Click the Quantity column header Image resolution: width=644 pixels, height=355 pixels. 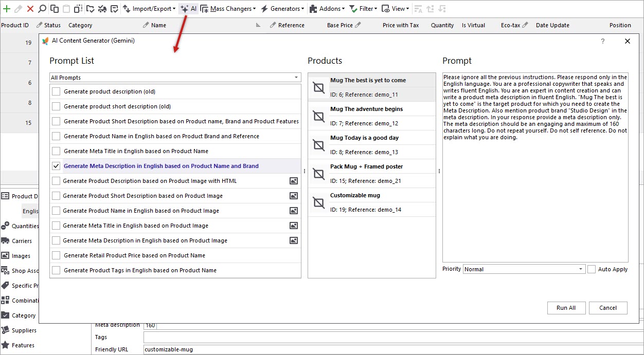(442, 25)
